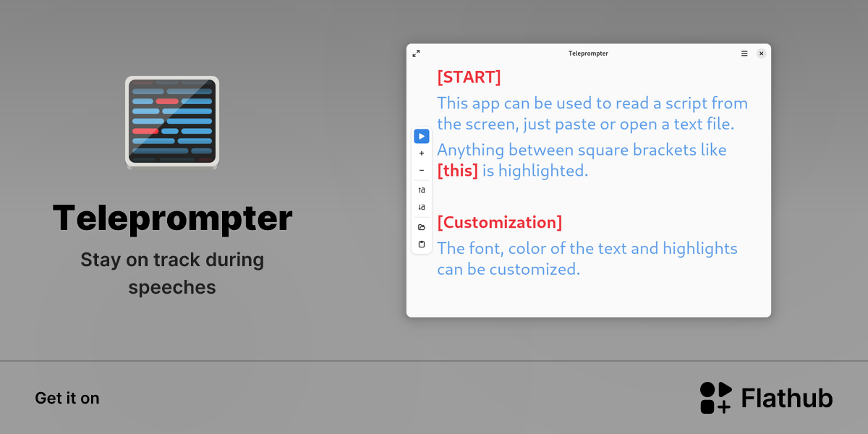Start scrolling with the play button
The width and height of the screenshot is (868, 434).
click(422, 136)
